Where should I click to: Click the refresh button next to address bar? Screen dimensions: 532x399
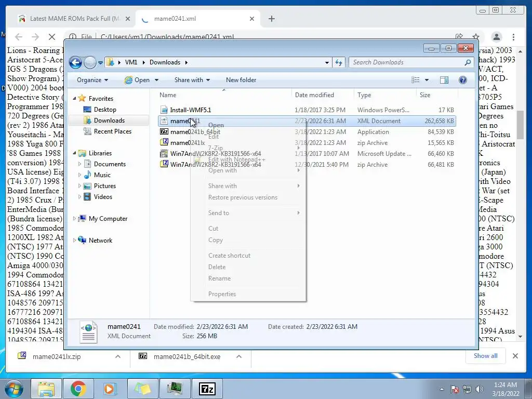339,62
